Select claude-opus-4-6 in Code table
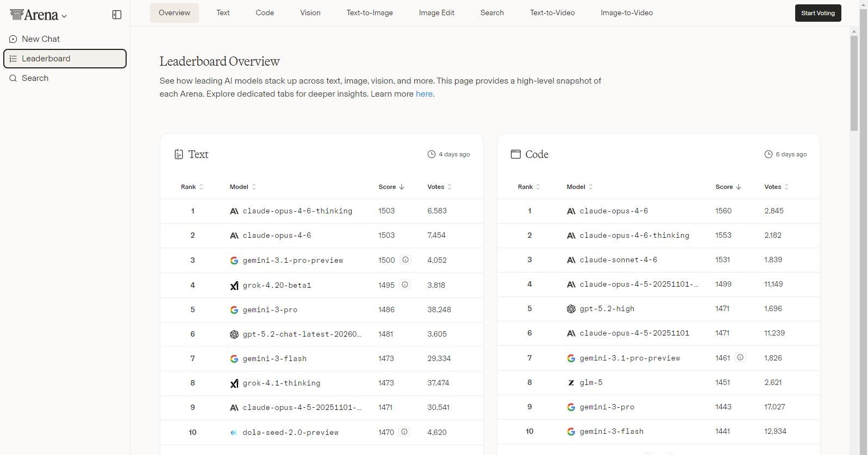This screenshot has height=455, width=868. coord(614,211)
